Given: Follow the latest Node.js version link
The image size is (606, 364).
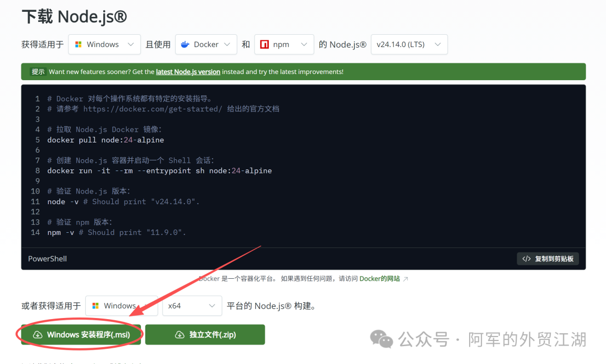Looking at the screenshot, I should pos(188,72).
